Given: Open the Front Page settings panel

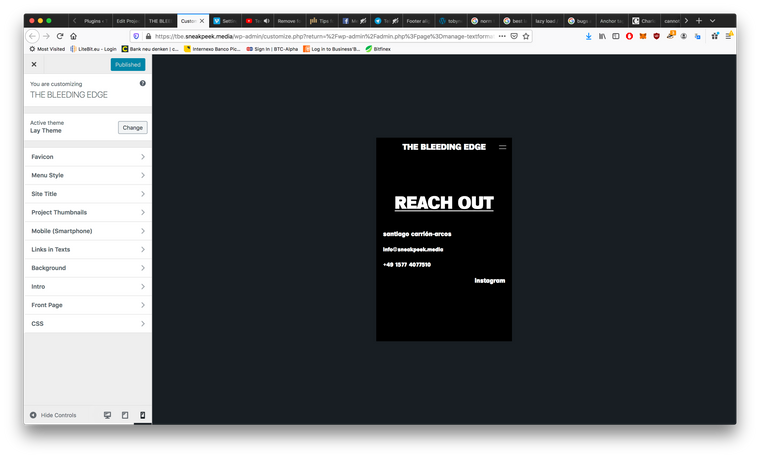Looking at the screenshot, I should [x=88, y=305].
